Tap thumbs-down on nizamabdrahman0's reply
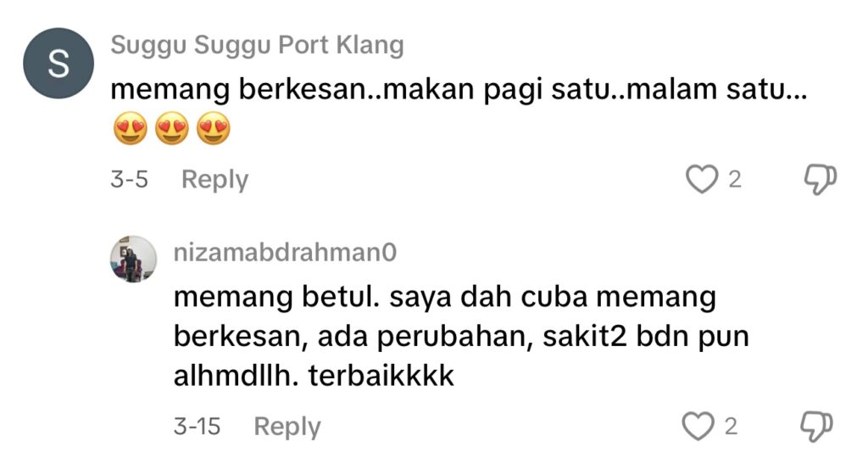The image size is (868, 458). click(817, 427)
